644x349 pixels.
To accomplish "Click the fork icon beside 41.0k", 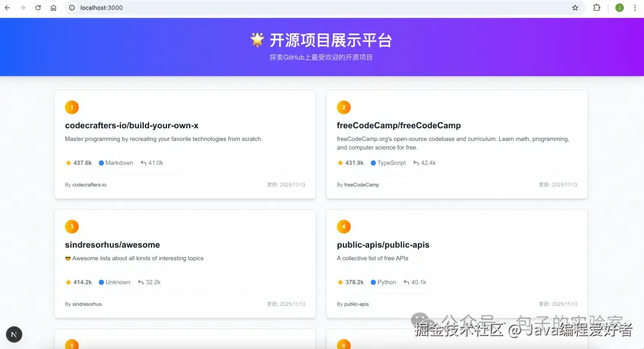I will (143, 163).
